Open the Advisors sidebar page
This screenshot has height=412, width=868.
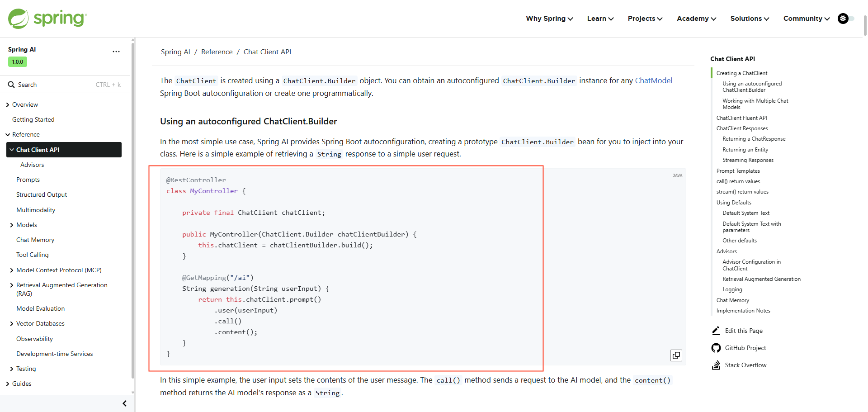32,165
